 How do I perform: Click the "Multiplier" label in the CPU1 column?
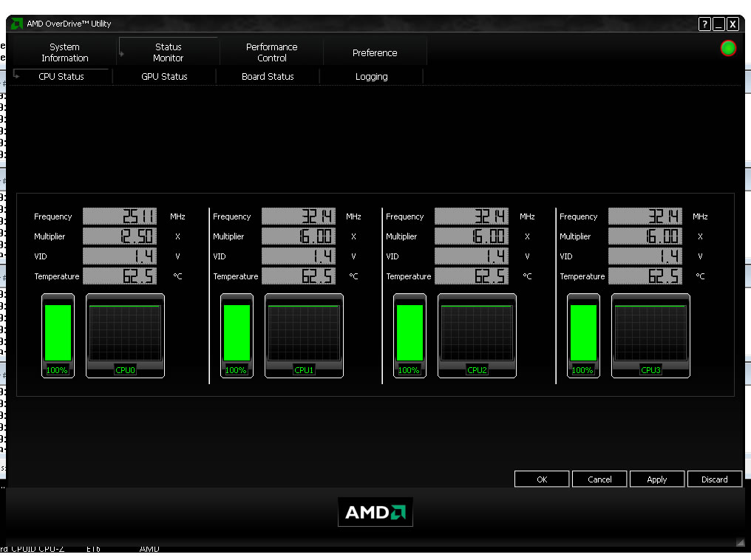point(228,236)
